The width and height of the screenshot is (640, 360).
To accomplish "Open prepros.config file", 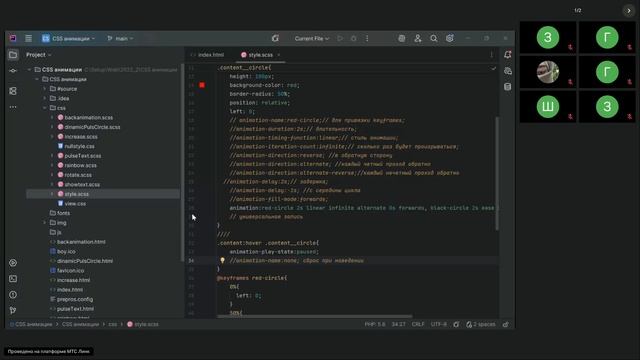I will [x=75, y=299].
